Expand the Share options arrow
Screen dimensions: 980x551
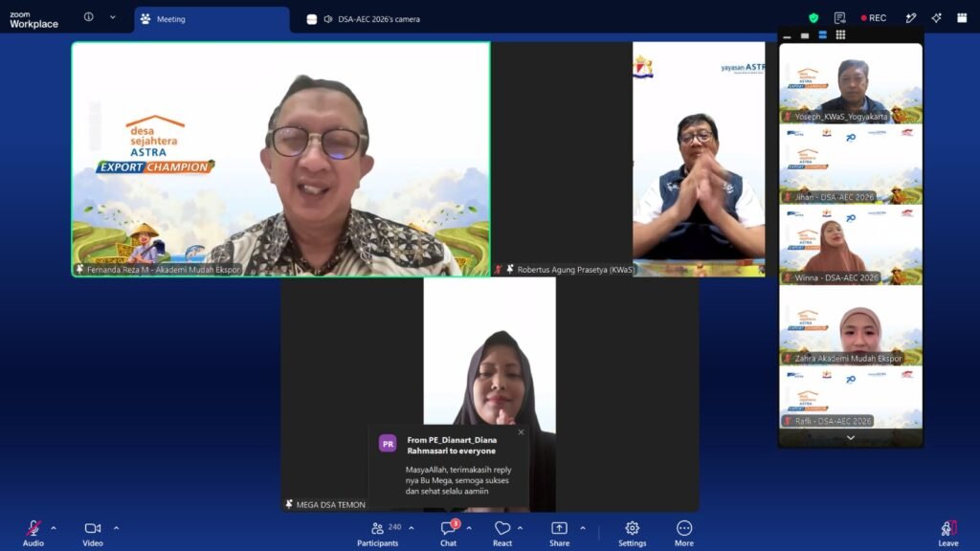click(583, 528)
